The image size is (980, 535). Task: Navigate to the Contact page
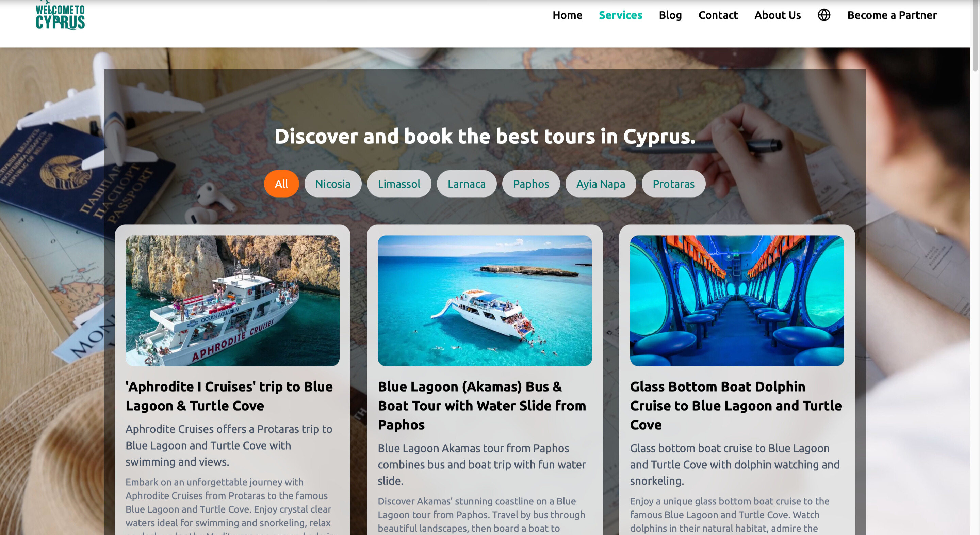click(x=718, y=15)
